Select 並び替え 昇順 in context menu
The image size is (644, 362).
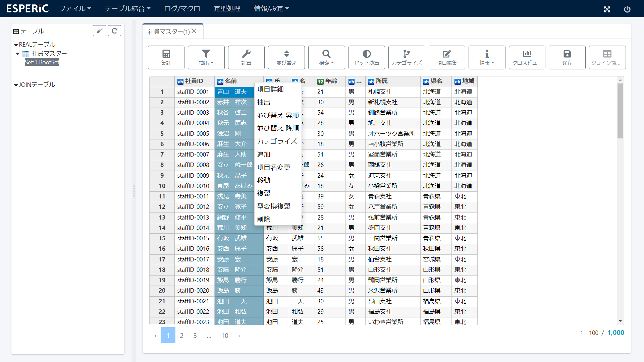[x=277, y=115]
